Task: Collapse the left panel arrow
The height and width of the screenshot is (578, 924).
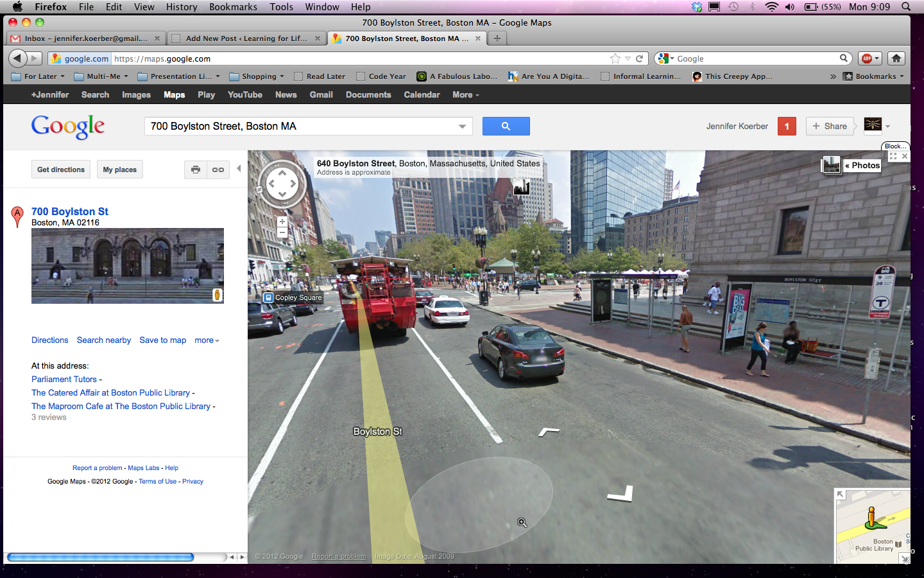Action: [239, 168]
